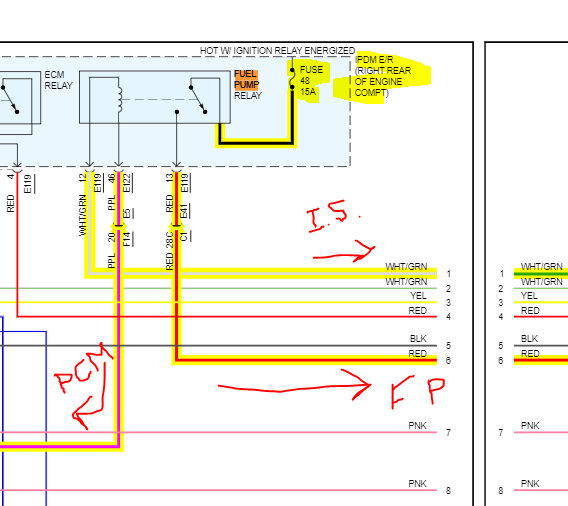
Task: Click terminal number '12' above the WHT/GRN wire
Action: [x=83, y=177]
